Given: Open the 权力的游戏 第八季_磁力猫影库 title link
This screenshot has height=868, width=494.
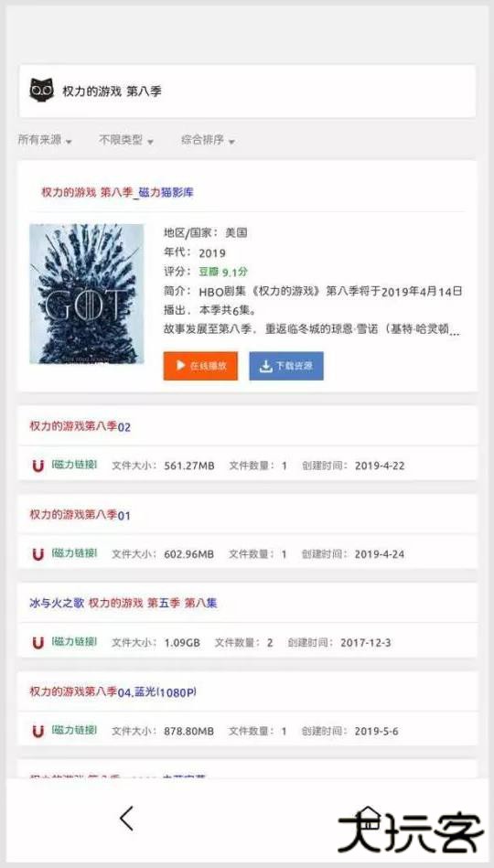Looking at the screenshot, I should (117, 193).
